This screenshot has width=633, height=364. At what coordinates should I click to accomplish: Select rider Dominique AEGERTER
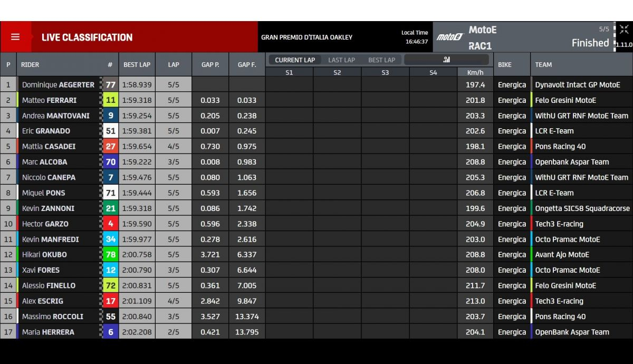tap(58, 84)
